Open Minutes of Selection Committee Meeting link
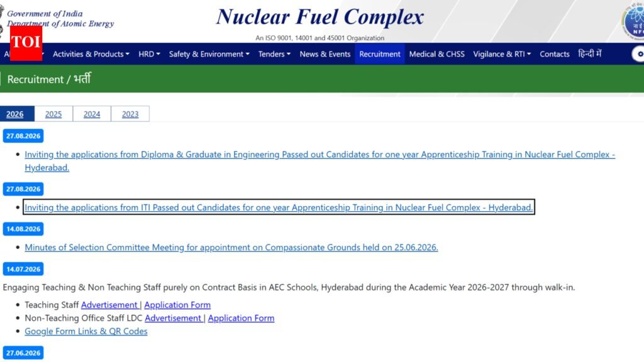644x362 pixels. click(x=231, y=248)
